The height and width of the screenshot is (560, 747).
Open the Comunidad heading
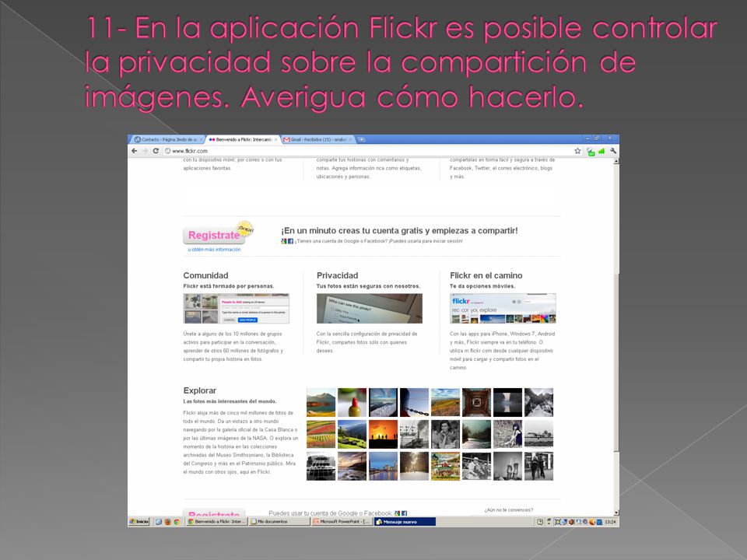(205, 275)
